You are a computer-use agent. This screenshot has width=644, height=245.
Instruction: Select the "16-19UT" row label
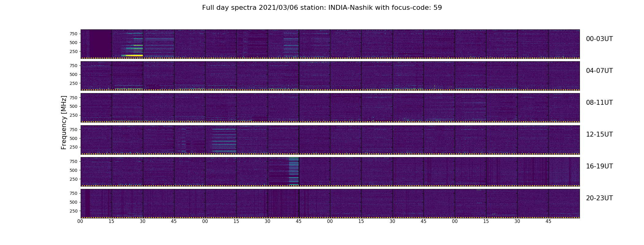599,166
